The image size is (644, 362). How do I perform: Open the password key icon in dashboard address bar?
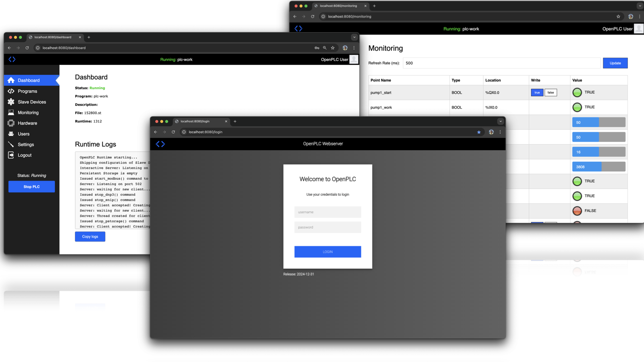(x=317, y=48)
